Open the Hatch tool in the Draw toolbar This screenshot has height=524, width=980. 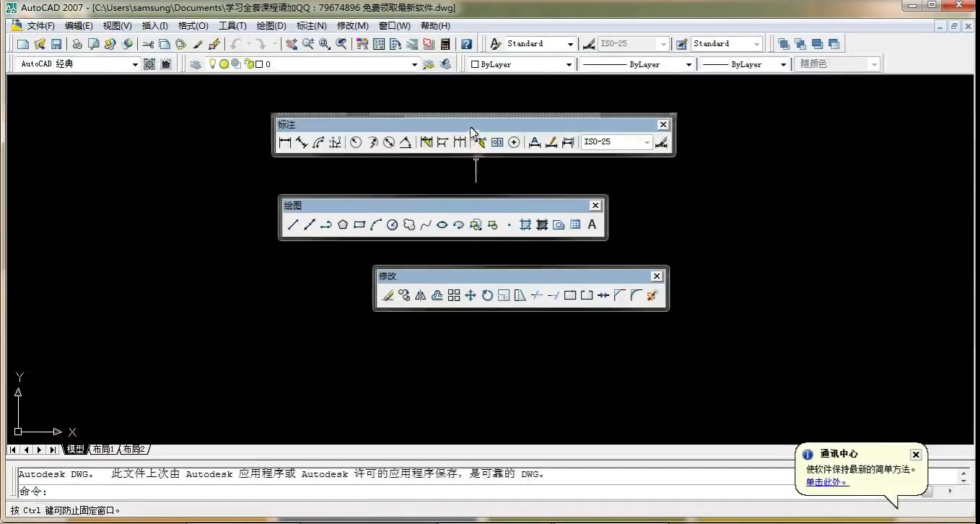(526, 224)
